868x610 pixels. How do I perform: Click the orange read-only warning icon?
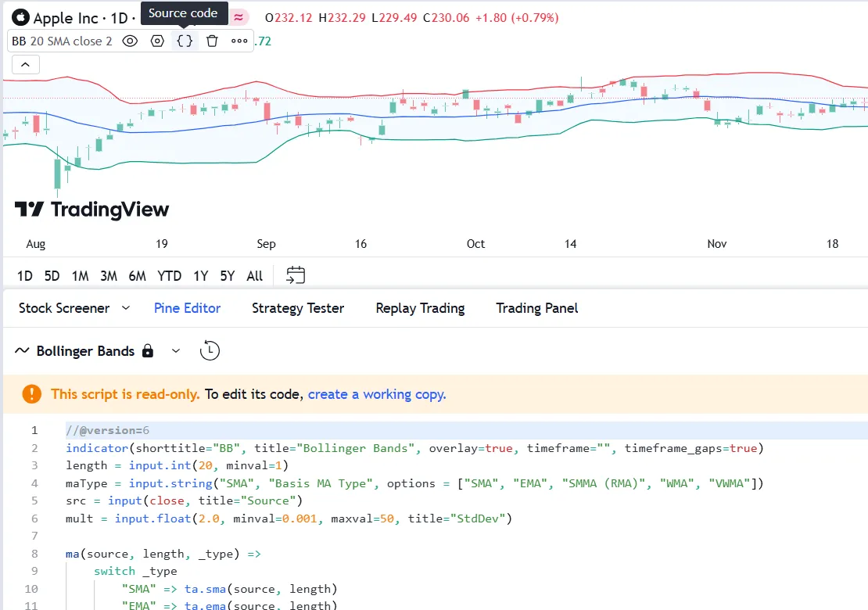31,394
